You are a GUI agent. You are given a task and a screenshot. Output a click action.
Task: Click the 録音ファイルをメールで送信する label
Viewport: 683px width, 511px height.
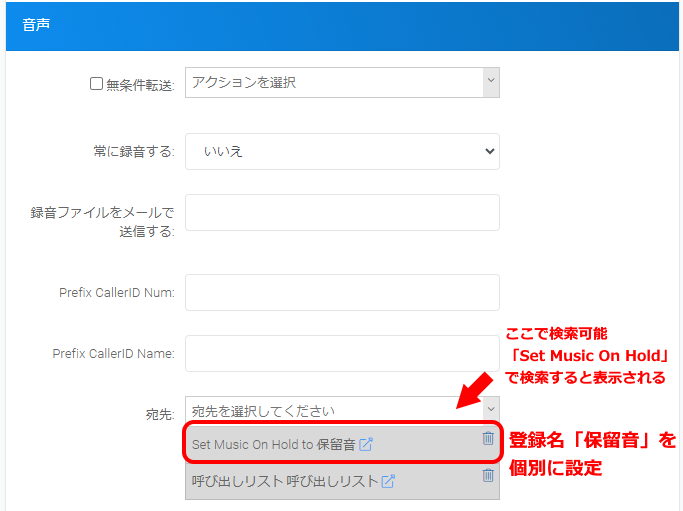(102, 222)
